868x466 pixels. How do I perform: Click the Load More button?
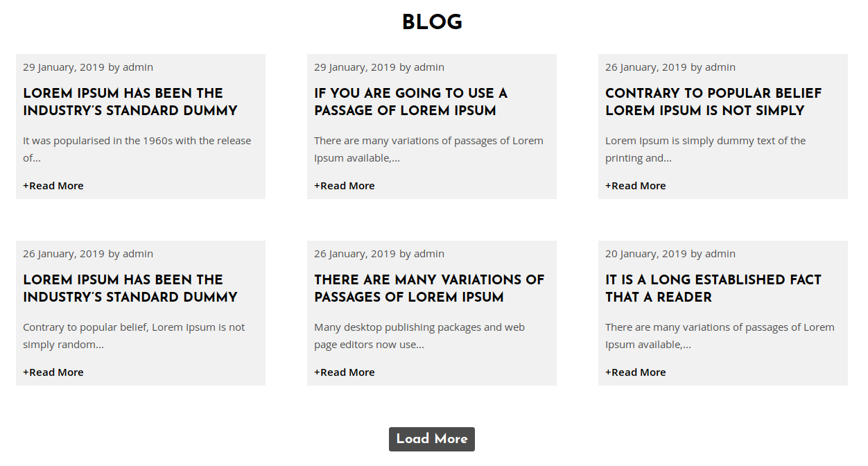pyautogui.click(x=432, y=439)
